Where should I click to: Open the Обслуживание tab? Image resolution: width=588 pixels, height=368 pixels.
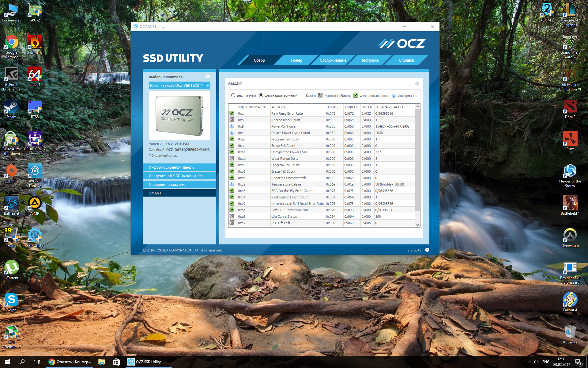click(333, 60)
